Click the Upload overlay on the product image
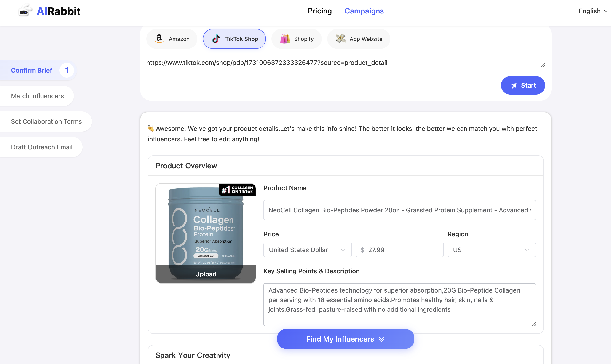 206,274
